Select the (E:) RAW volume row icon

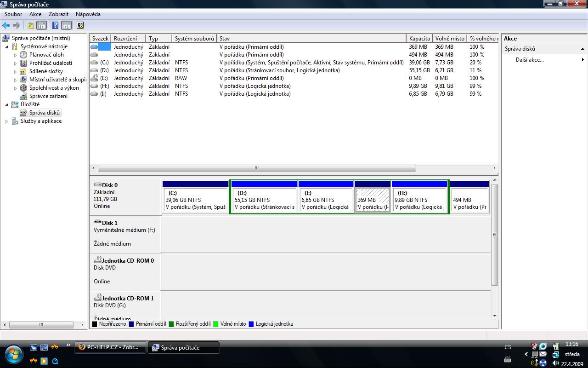click(95, 78)
